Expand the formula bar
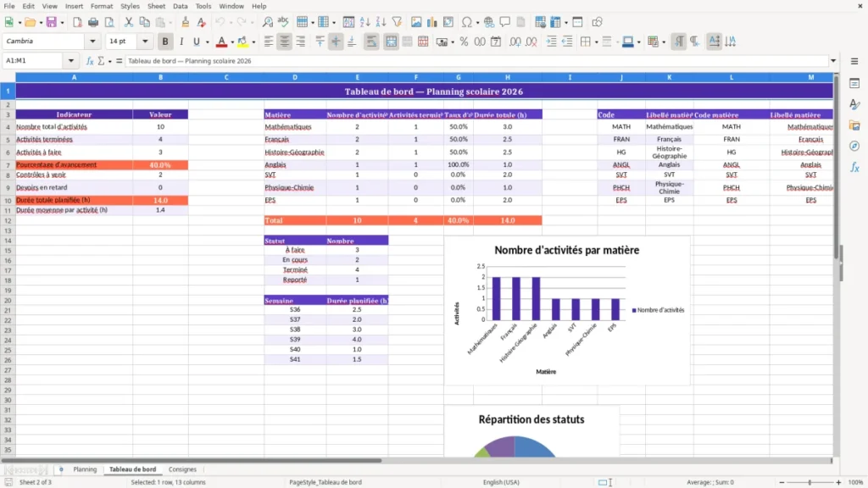Screen dimensions: 868x488 [x=833, y=61]
